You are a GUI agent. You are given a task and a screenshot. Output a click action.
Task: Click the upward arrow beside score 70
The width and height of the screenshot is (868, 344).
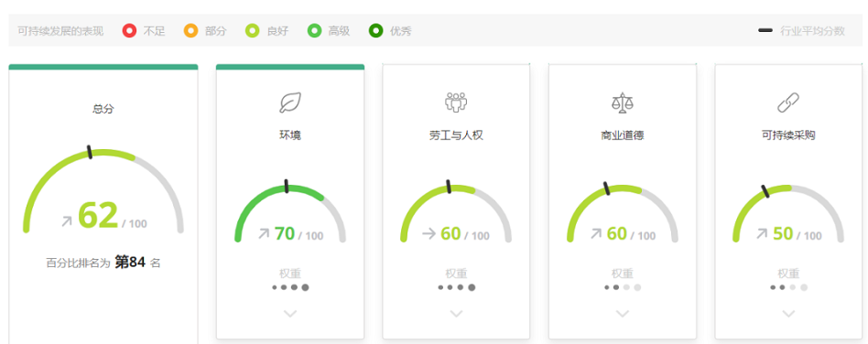[264, 234]
